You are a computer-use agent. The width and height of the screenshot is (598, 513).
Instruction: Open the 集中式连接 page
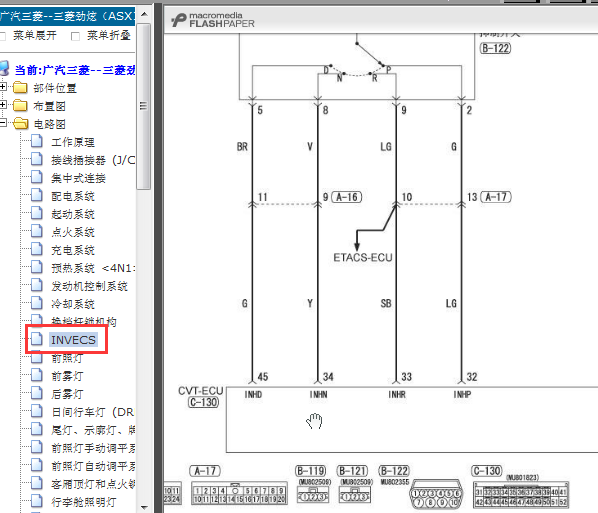[x=78, y=178]
